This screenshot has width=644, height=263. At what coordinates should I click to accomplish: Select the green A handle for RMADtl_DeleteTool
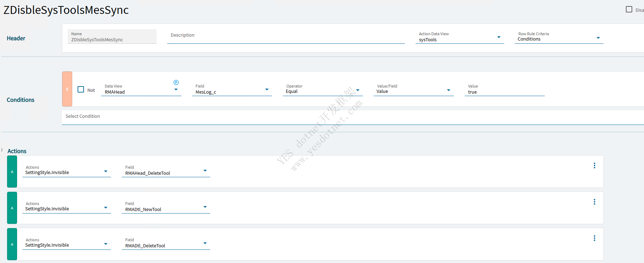coord(12,244)
